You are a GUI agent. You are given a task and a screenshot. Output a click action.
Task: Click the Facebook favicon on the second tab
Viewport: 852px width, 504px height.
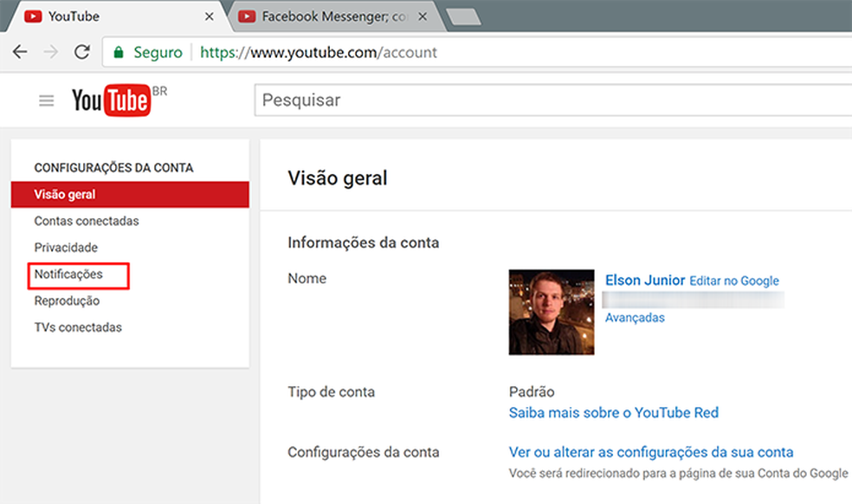[x=248, y=16]
